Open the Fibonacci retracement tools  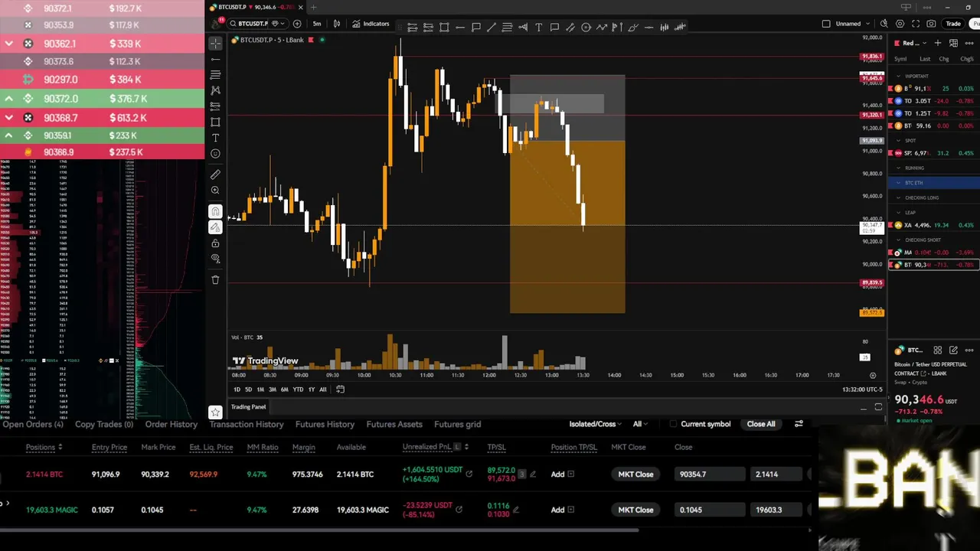(x=215, y=75)
